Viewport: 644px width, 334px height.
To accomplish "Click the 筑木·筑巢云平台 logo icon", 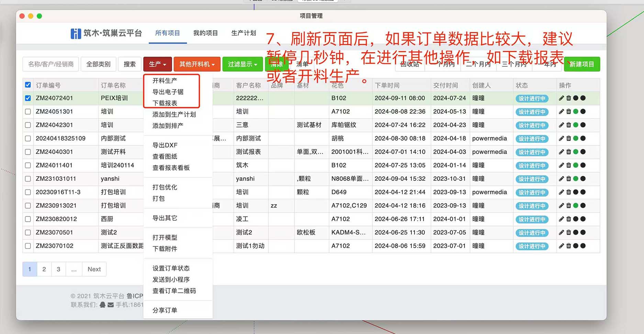I will (x=76, y=34).
